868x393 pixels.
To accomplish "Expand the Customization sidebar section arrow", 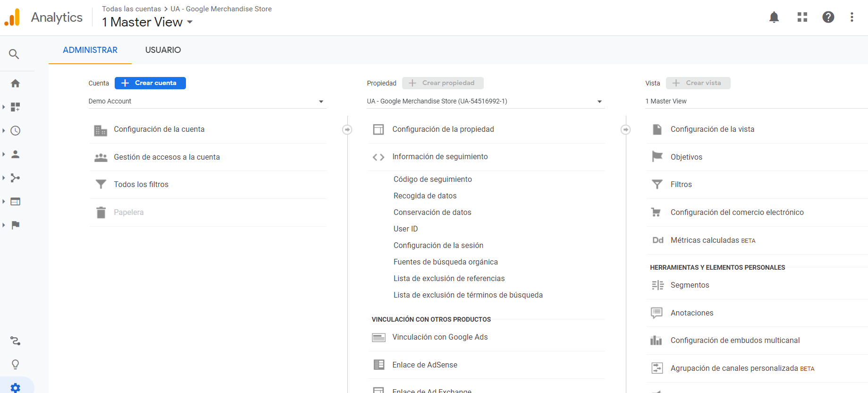I will click(x=4, y=107).
